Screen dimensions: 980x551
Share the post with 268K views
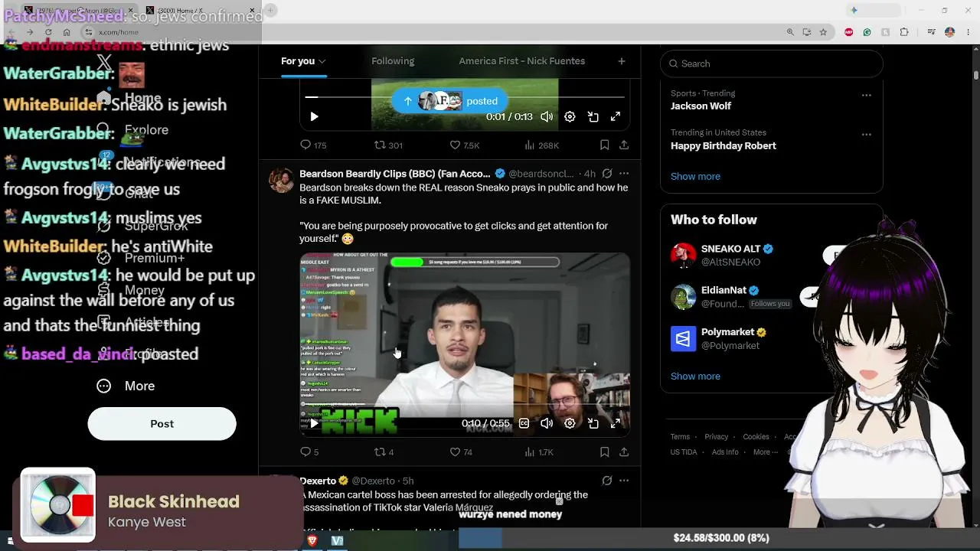tap(624, 145)
